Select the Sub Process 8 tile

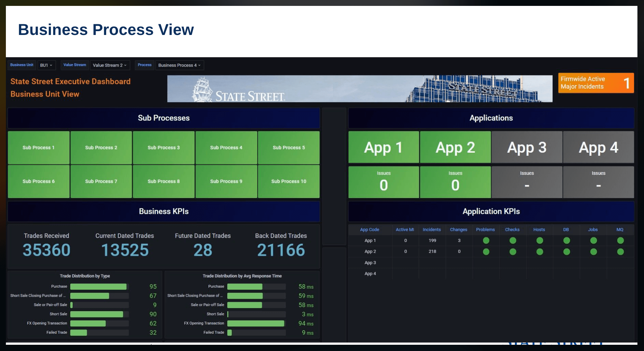click(x=164, y=181)
